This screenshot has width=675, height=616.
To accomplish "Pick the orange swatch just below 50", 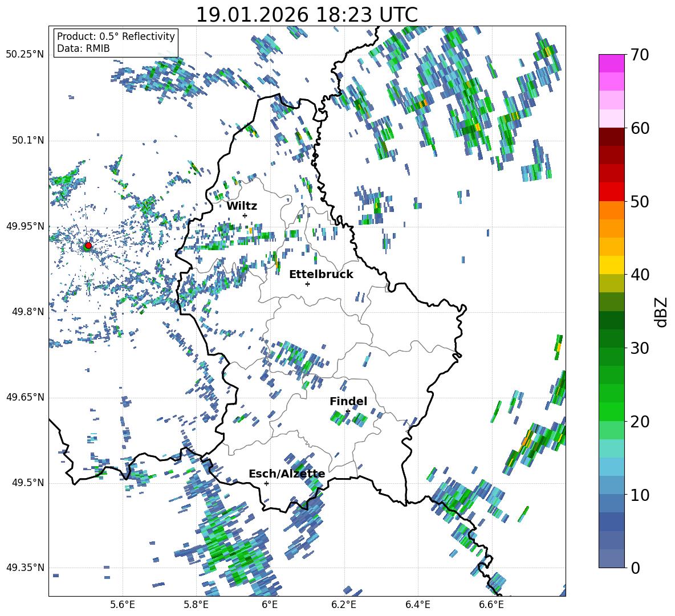I will tap(611, 210).
